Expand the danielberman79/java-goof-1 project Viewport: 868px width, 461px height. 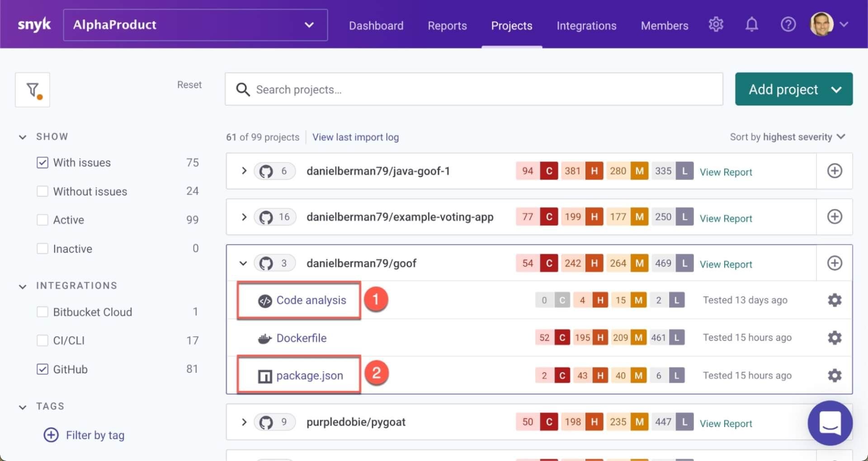pos(244,171)
